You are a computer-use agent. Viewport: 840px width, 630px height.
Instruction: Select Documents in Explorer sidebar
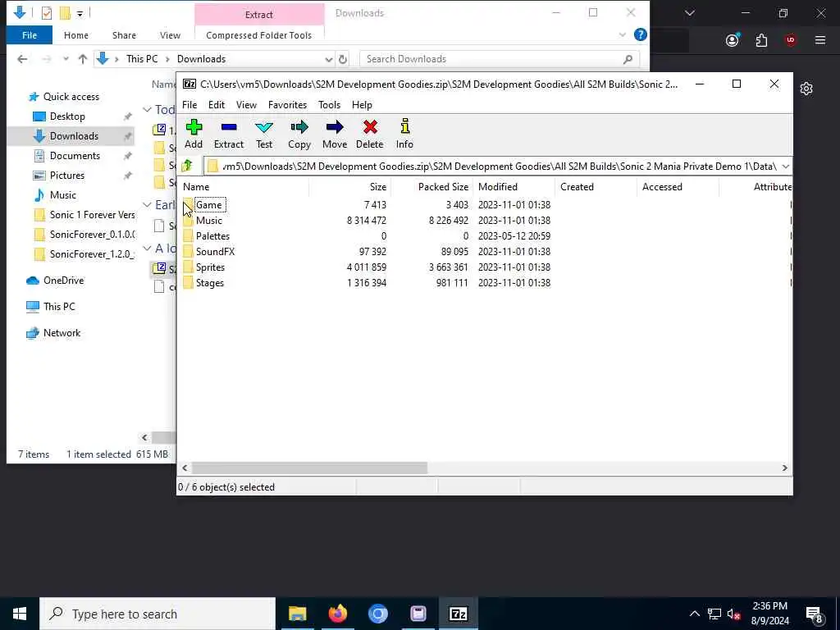[75, 156]
